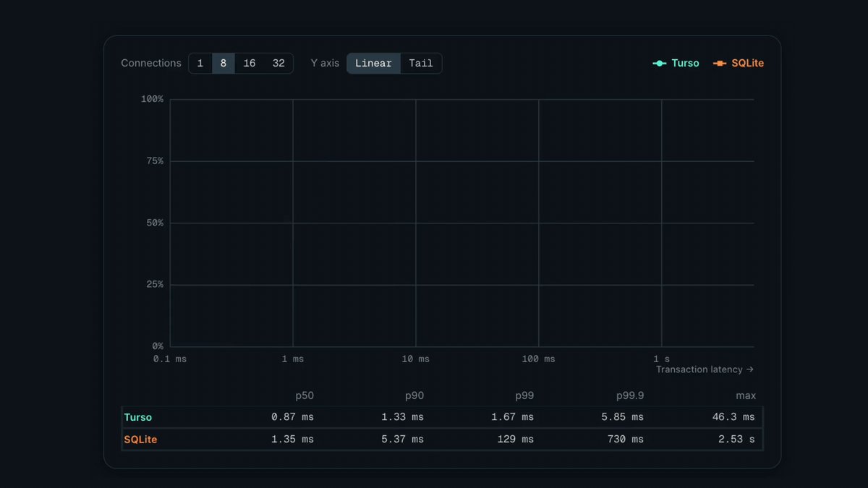Select the Turso row label in table
Image resolution: width=868 pixels, height=488 pixels.
(138, 417)
